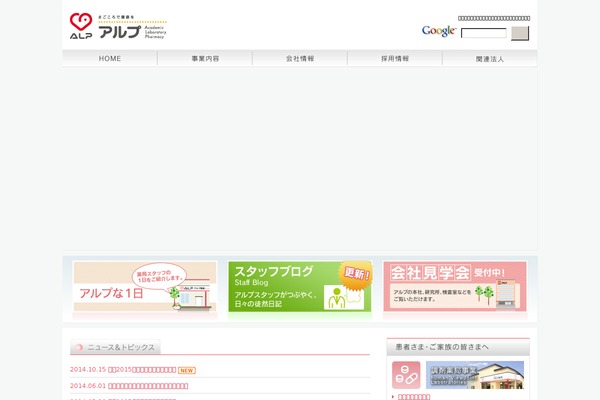
Task: Open the スタッフブログ Staff Blog banner
Action: (x=300, y=286)
